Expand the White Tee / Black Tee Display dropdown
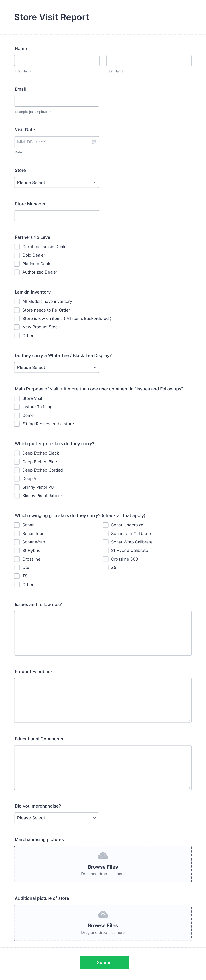Image resolution: width=206 pixels, height=980 pixels. (56, 367)
